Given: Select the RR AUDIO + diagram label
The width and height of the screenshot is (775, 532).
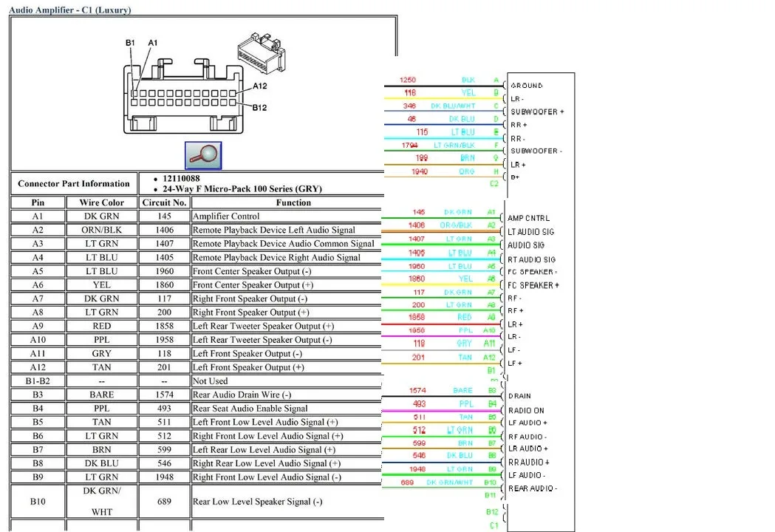Looking at the screenshot, I should pyautogui.click(x=529, y=463).
